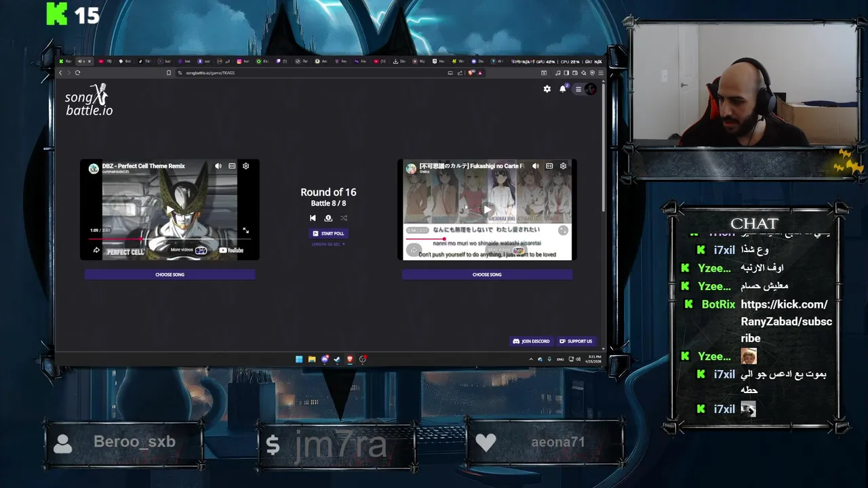Start the poll
The width and height of the screenshot is (868, 488).
328,233
